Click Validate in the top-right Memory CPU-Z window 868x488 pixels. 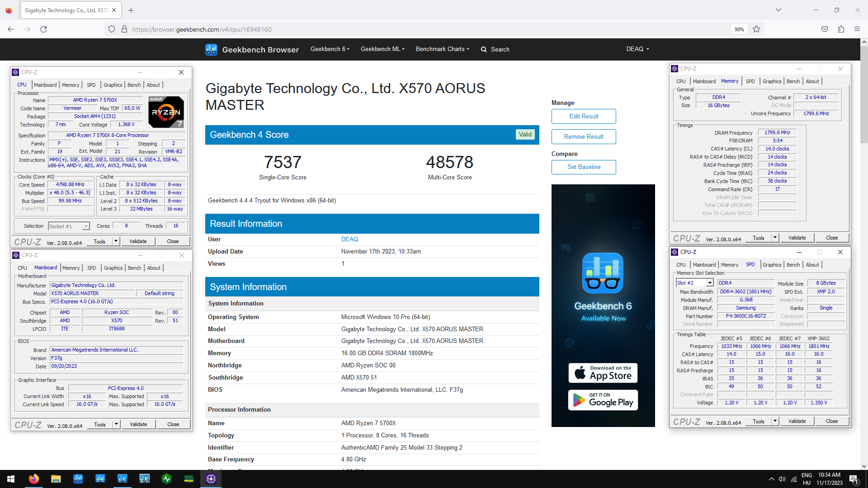coord(797,238)
